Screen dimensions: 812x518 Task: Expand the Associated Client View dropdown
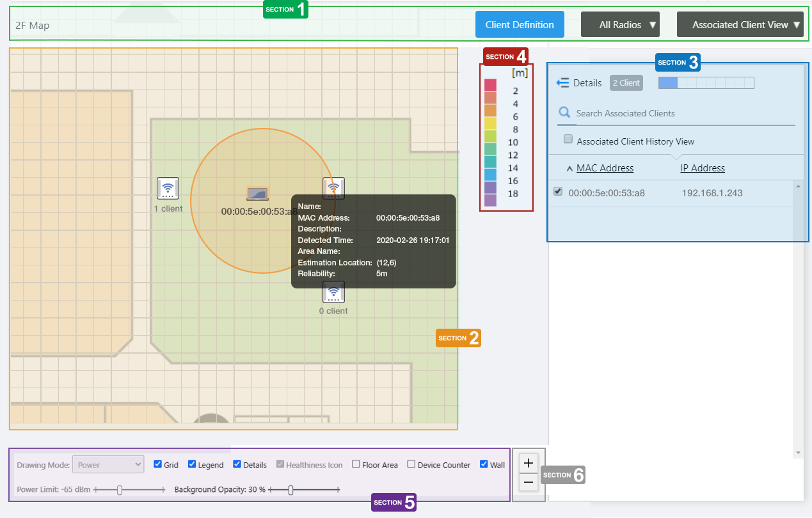[x=740, y=25]
